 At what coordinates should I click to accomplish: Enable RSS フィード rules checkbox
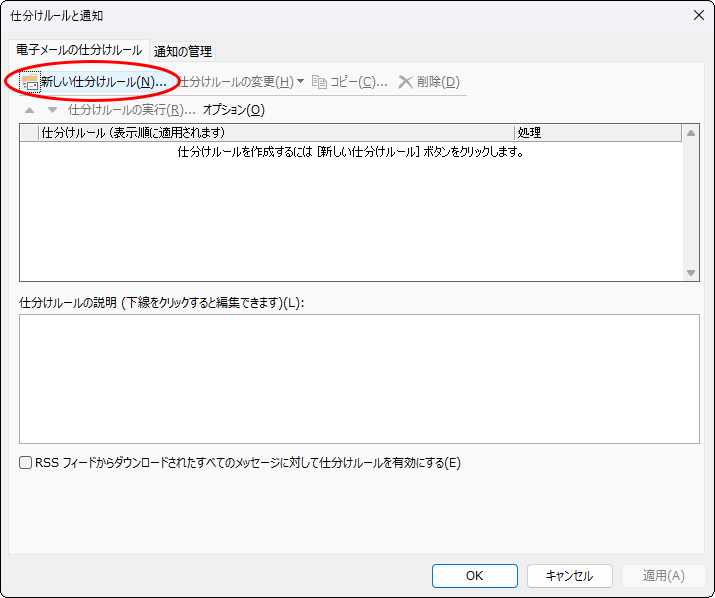pos(26,463)
